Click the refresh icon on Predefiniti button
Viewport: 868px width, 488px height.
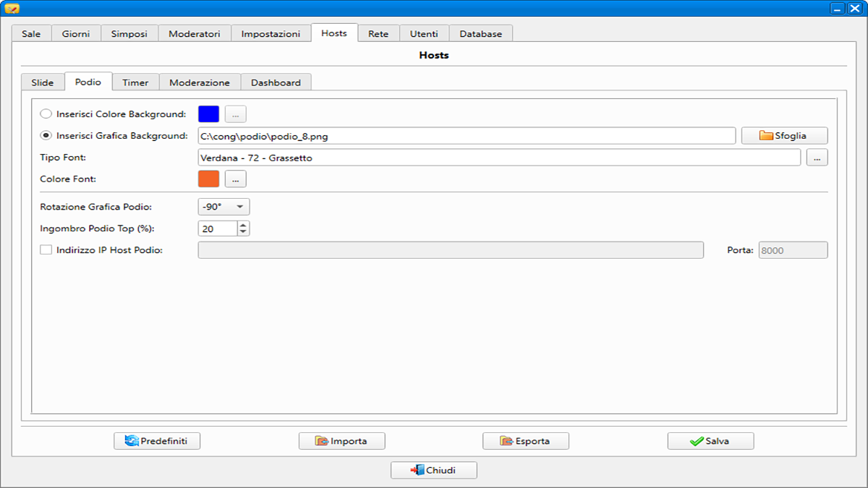pyautogui.click(x=132, y=441)
